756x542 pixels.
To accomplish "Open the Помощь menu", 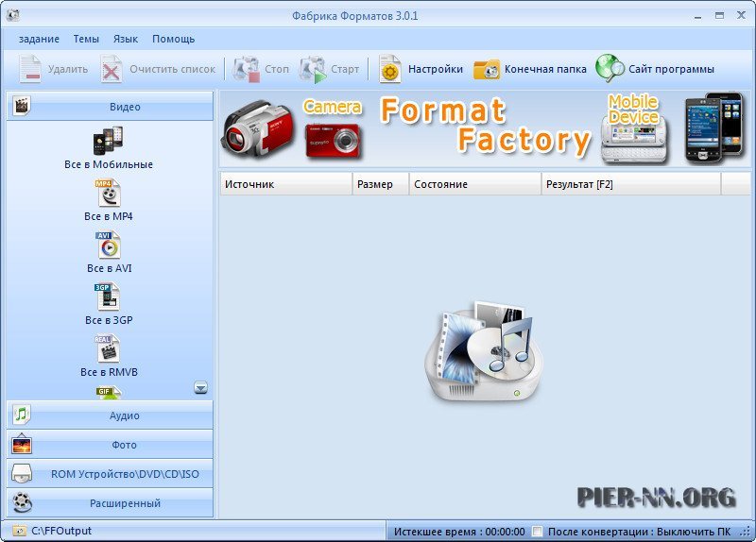I will coord(174,39).
